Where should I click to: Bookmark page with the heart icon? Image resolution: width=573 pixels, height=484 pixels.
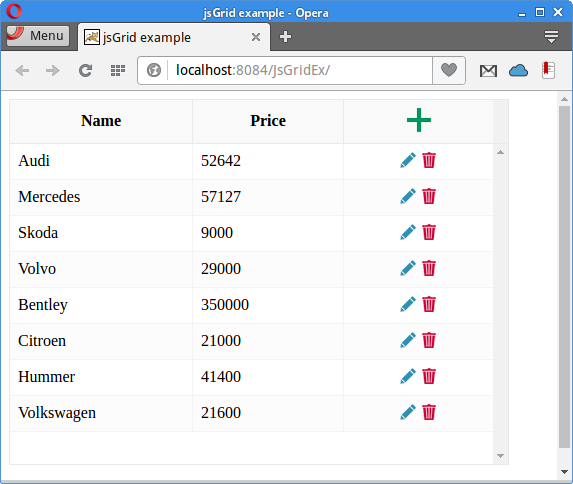(449, 70)
